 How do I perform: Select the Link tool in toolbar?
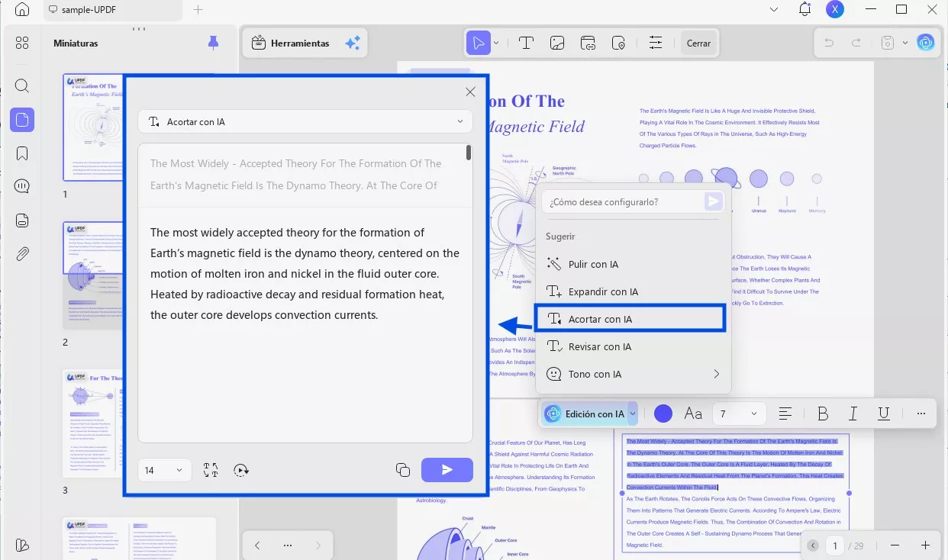tap(588, 43)
